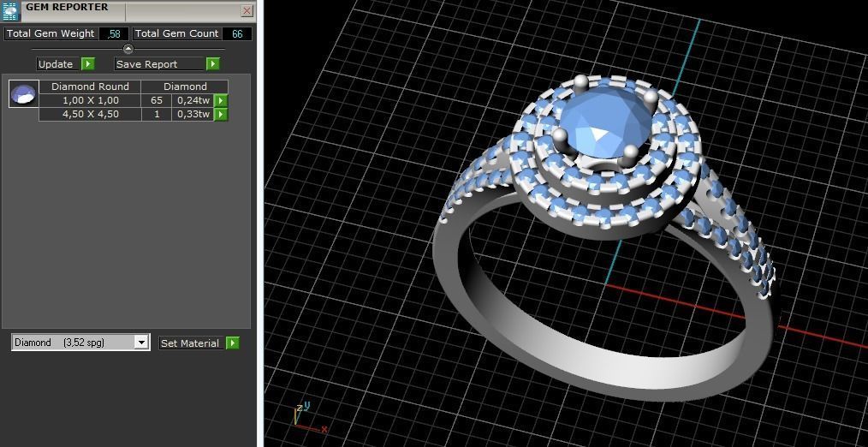The image size is (868, 447).
Task: Click the Gem Reporter panel icon
Action: pyautogui.click(x=11, y=12)
